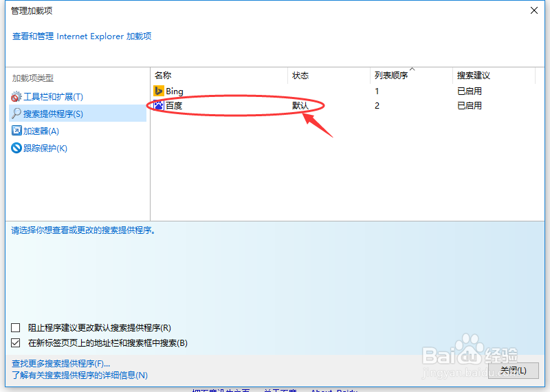Viewport: 550px width, 392px height.
Task: Open 查找更多搜索提供程序(F)... link
Action: click(61, 364)
